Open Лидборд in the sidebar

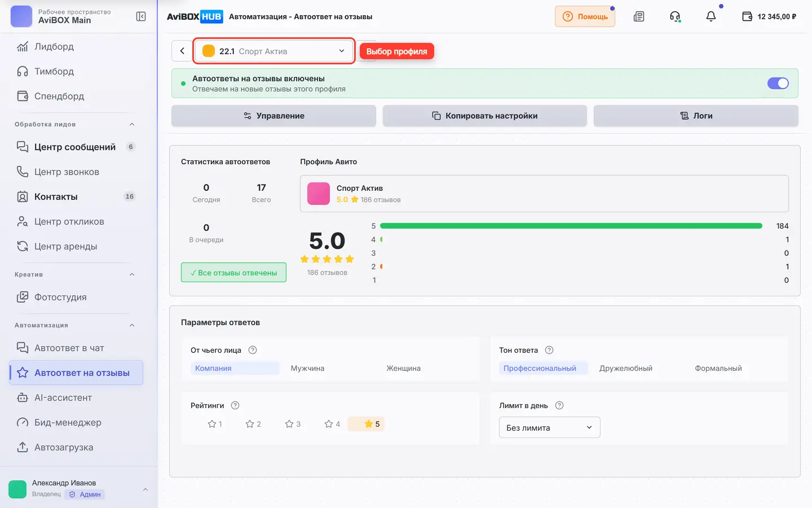click(x=76, y=46)
